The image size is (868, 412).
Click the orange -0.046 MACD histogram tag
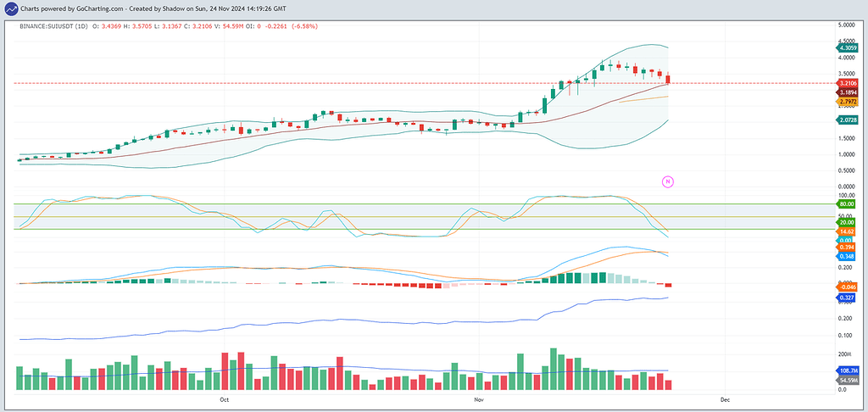pyautogui.click(x=846, y=287)
